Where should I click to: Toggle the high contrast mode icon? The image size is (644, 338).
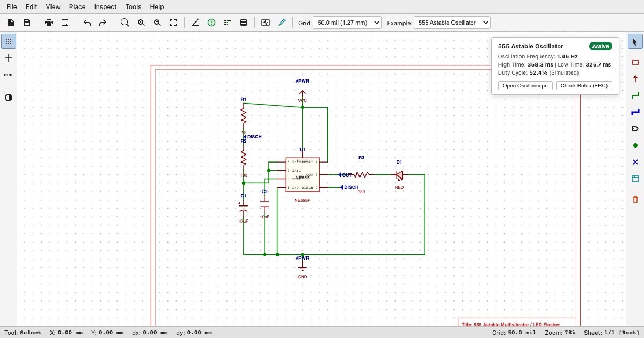(9, 98)
